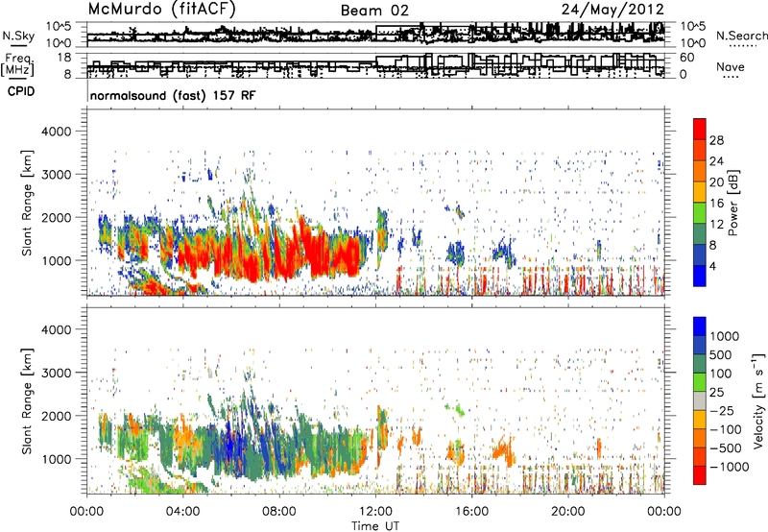Click the 'Time UT' axis title
The width and height of the screenshot is (768, 532).
coord(375,526)
